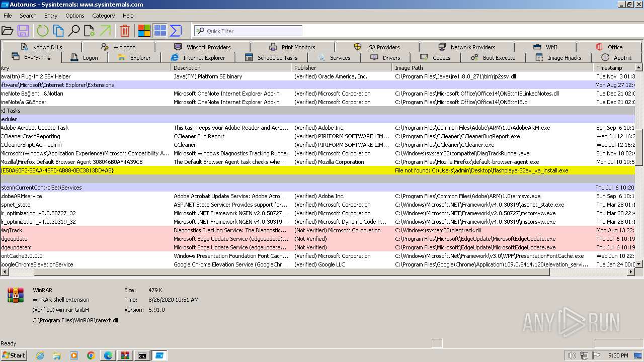Screen dimensions: 644x362
Task: Switch to the Scheduled Tasks tab
Action: pyautogui.click(x=272, y=58)
